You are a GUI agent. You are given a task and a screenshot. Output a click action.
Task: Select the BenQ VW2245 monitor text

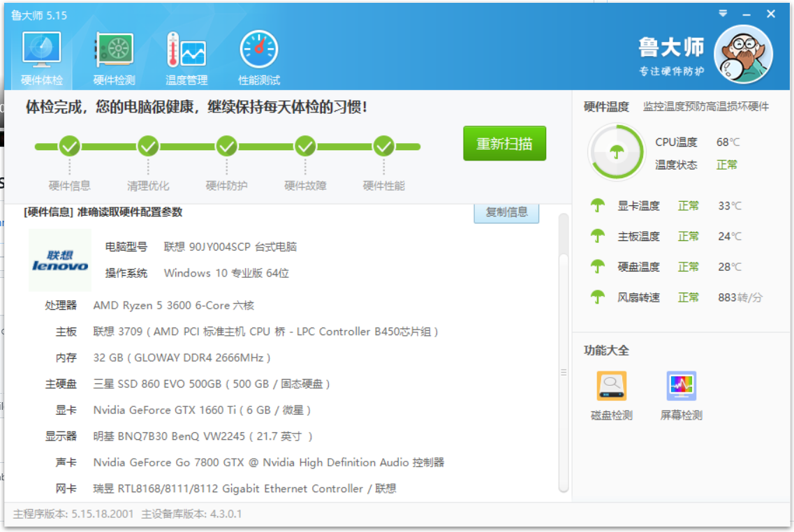point(203,436)
